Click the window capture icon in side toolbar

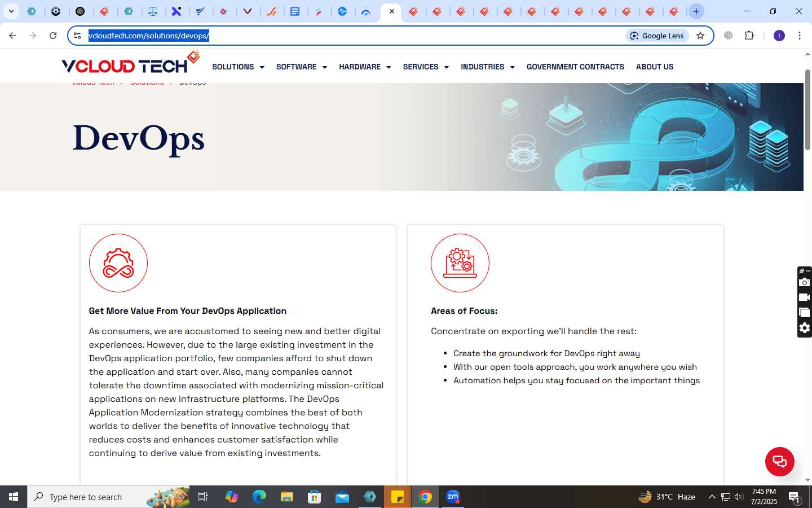coord(805,312)
